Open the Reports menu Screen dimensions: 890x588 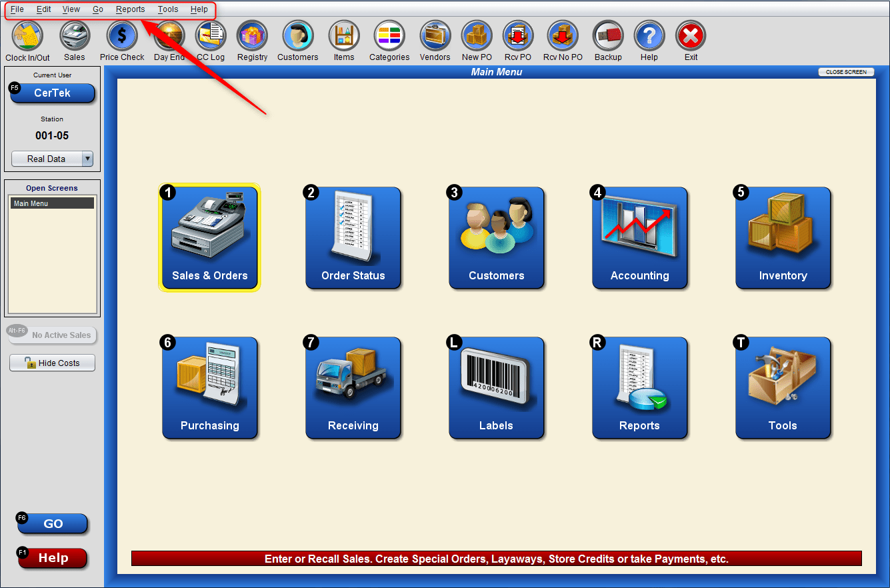(131, 9)
